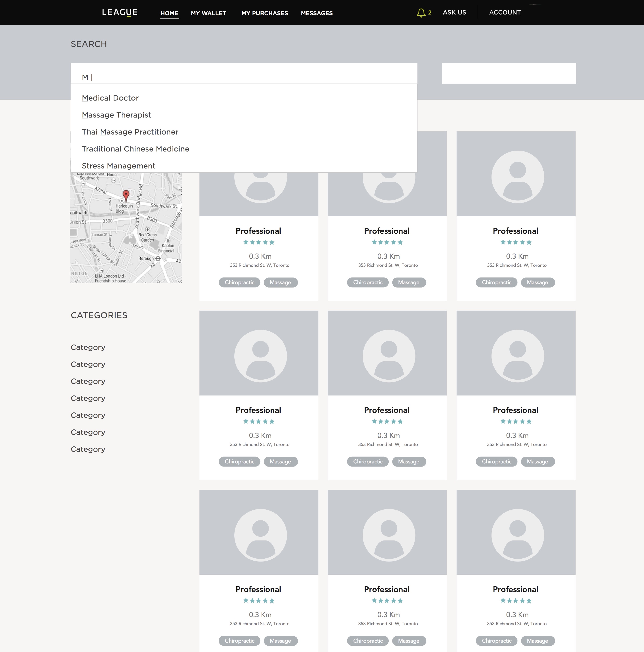The width and height of the screenshot is (644, 652).
Task: Click star rating on bottom-right professional card
Action: tap(516, 601)
